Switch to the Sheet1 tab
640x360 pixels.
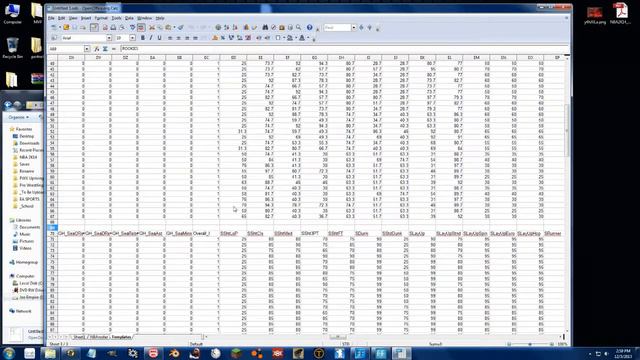tap(79, 337)
